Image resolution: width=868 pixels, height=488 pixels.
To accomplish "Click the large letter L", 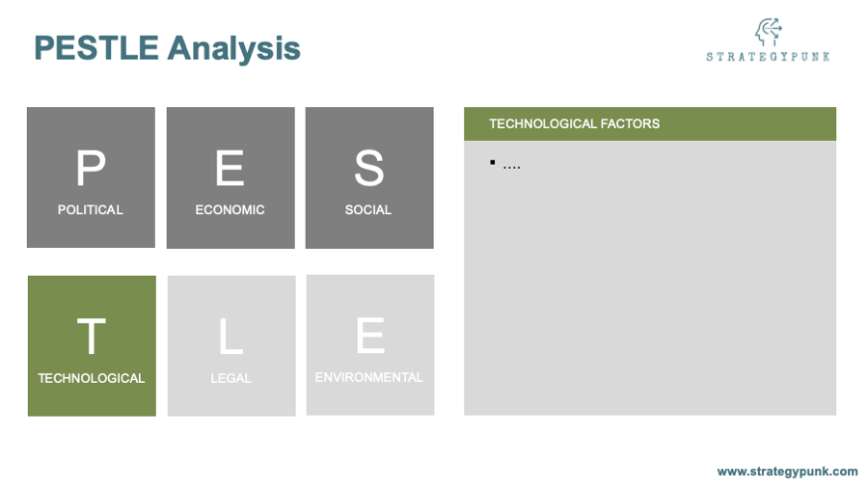I will (231, 336).
